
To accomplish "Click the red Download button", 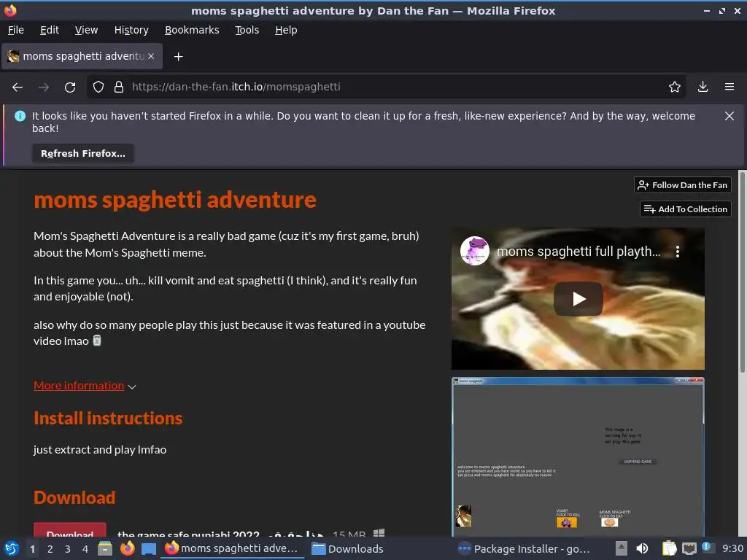I will pos(69,532).
